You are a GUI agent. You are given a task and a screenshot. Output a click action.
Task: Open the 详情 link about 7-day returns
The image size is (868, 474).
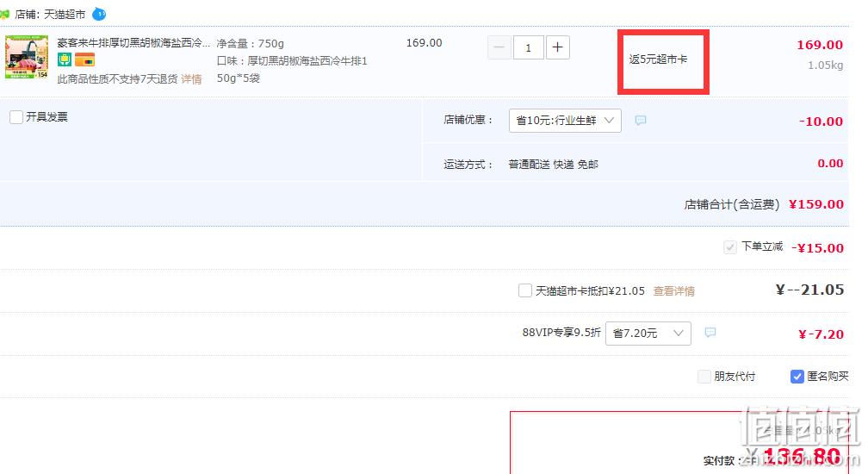point(191,79)
